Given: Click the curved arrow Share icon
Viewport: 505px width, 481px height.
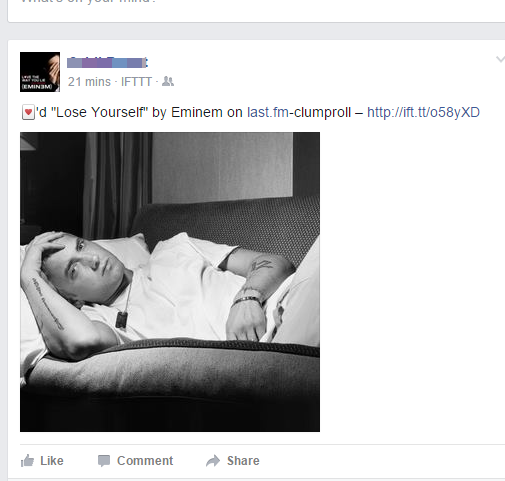Looking at the screenshot, I should point(213,461).
